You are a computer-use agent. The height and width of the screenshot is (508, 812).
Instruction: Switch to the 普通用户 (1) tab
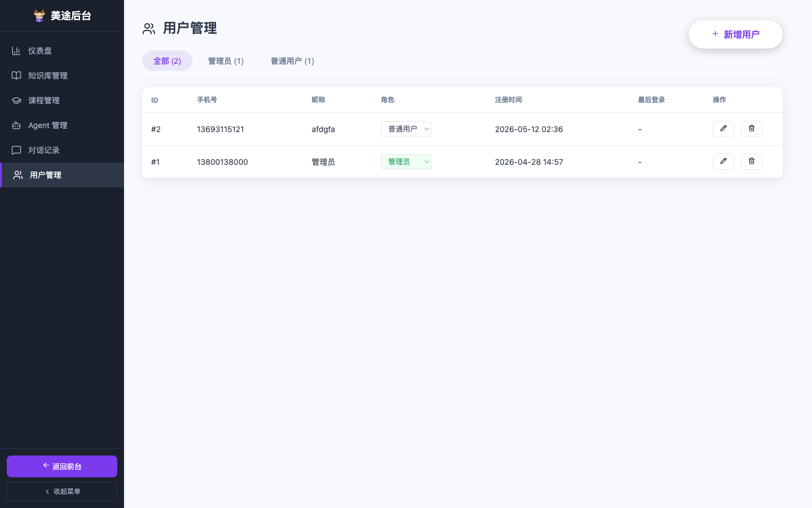click(292, 61)
